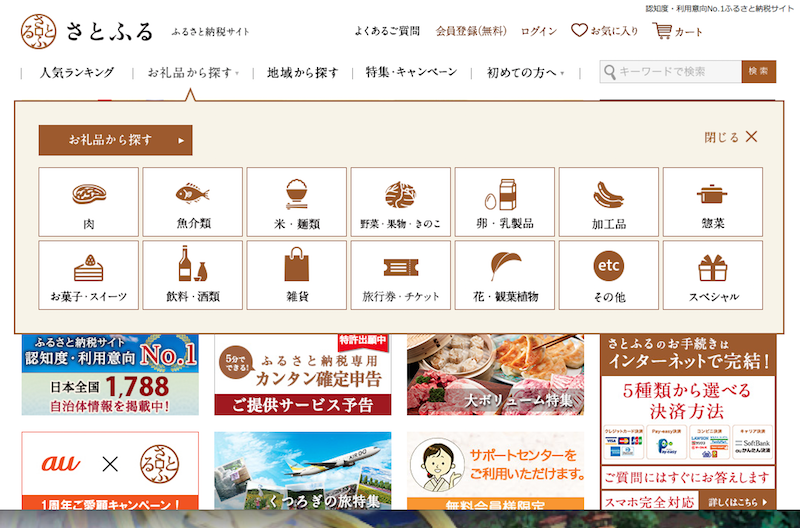Expand the 初めての方へ dropdown
The image size is (800, 528).
tap(526, 73)
